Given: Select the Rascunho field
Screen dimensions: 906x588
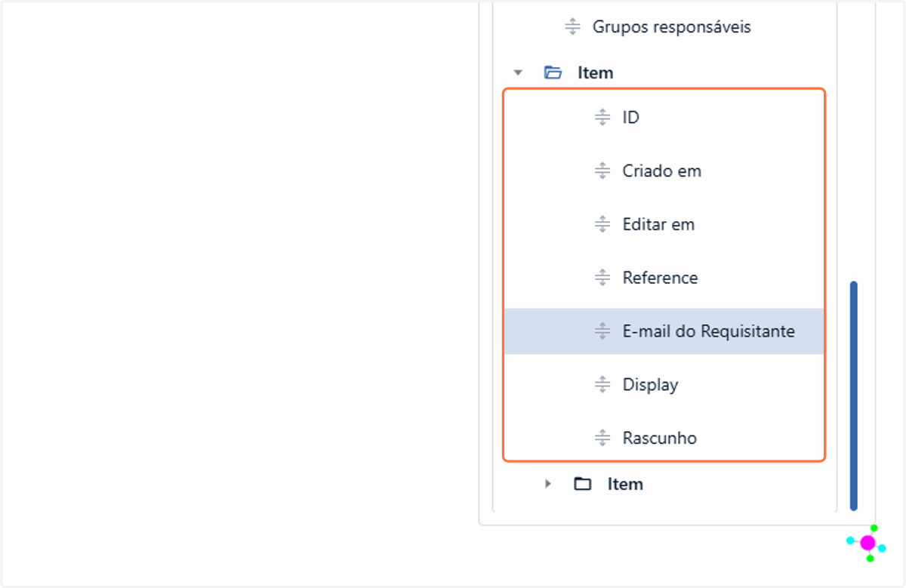Looking at the screenshot, I should click(659, 438).
